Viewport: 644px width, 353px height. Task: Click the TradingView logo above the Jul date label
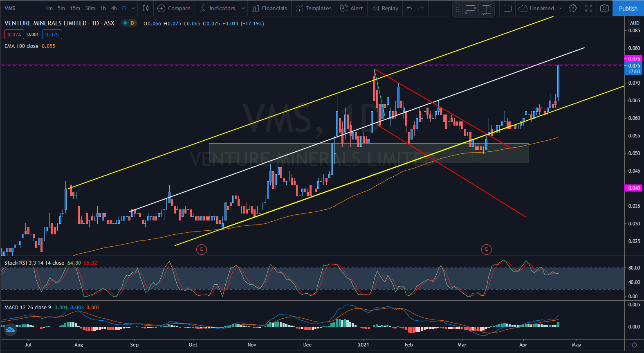[x=10, y=329]
